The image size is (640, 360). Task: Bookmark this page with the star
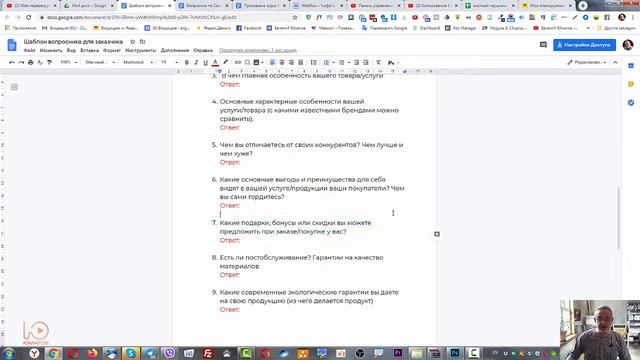295,18
